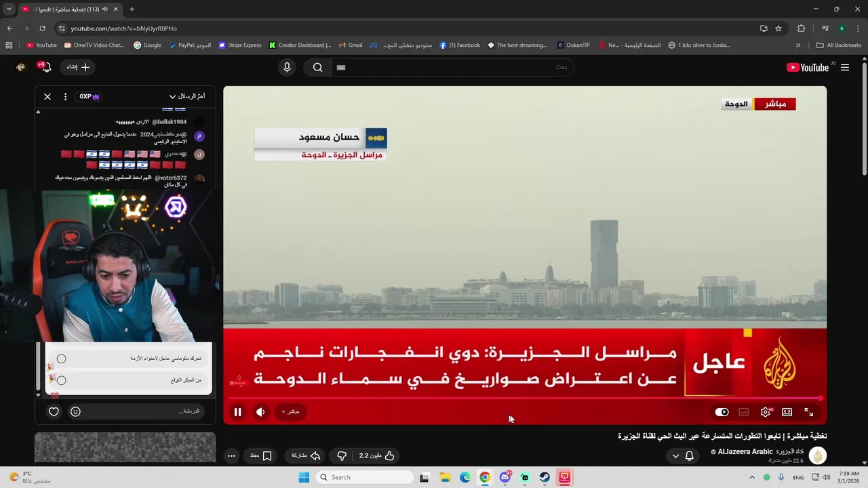868x488 pixels.
Task: Open Google Chrome from the taskbar
Action: click(x=485, y=477)
